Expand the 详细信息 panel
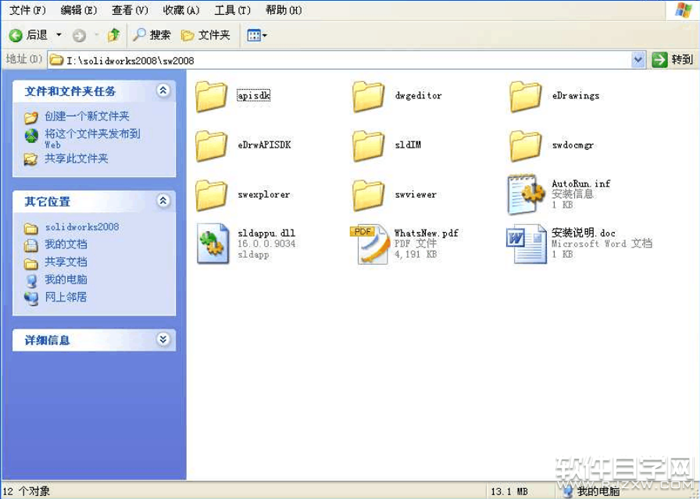 (163, 340)
